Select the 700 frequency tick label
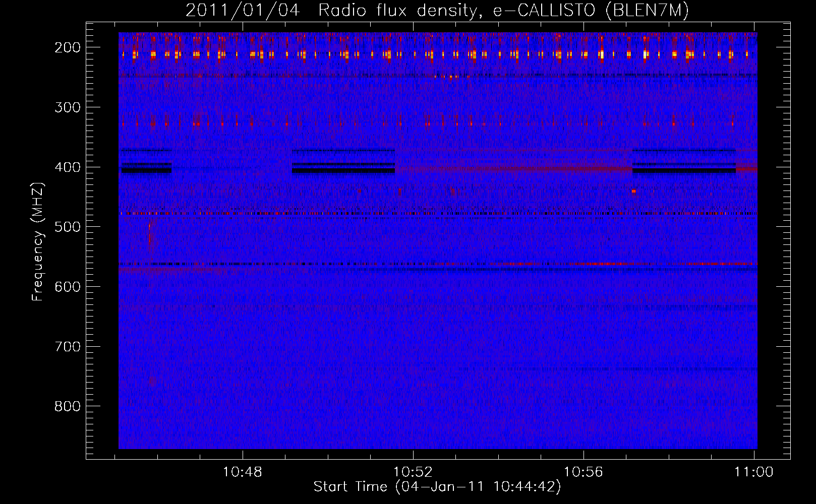Viewport: 816px width, 504px height. (68, 347)
